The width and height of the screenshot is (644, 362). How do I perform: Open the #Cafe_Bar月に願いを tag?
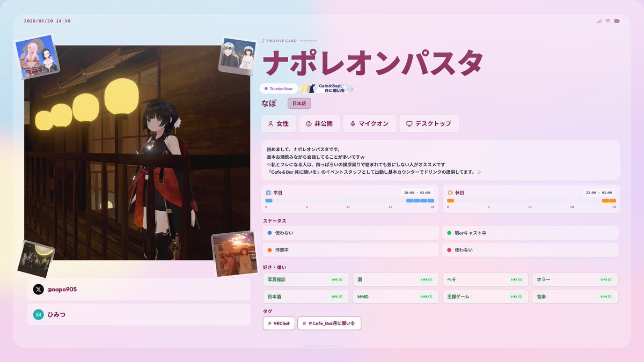pos(330,323)
